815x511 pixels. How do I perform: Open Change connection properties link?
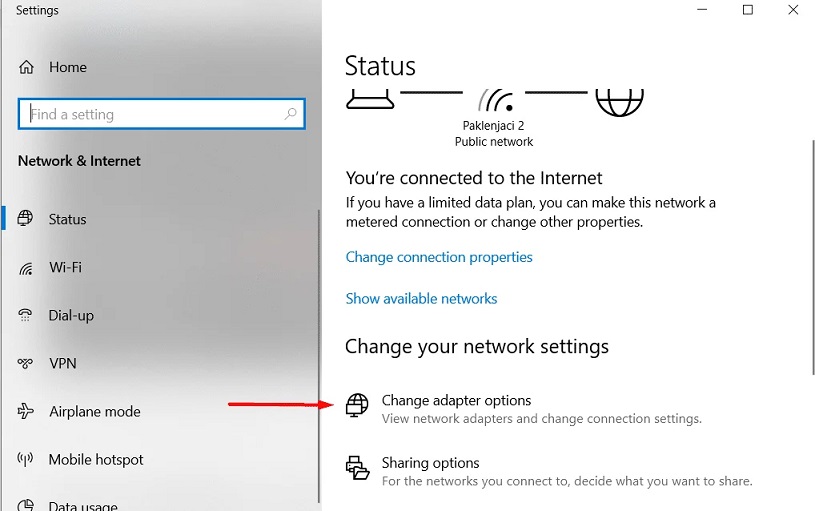(439, 257)
